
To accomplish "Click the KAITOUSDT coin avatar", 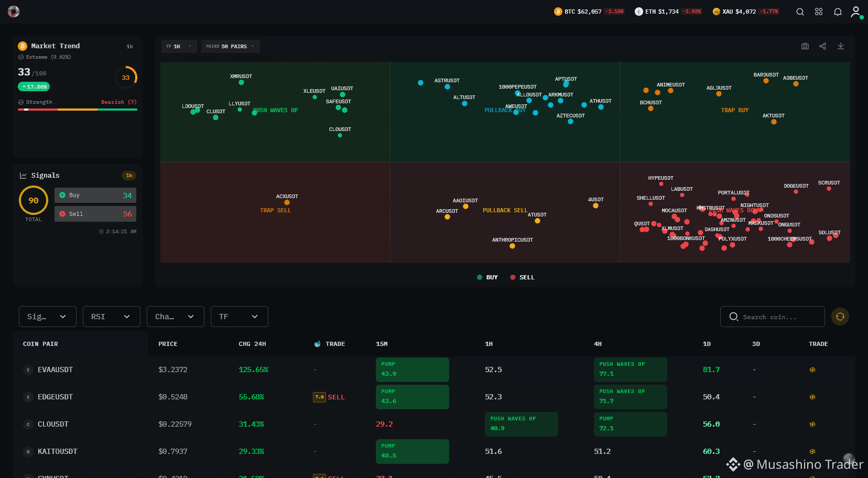I will tap(28, 451).
